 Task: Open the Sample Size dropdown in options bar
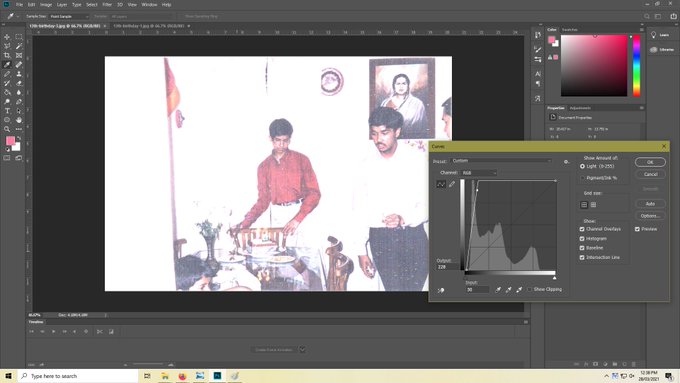pos(69,16)
